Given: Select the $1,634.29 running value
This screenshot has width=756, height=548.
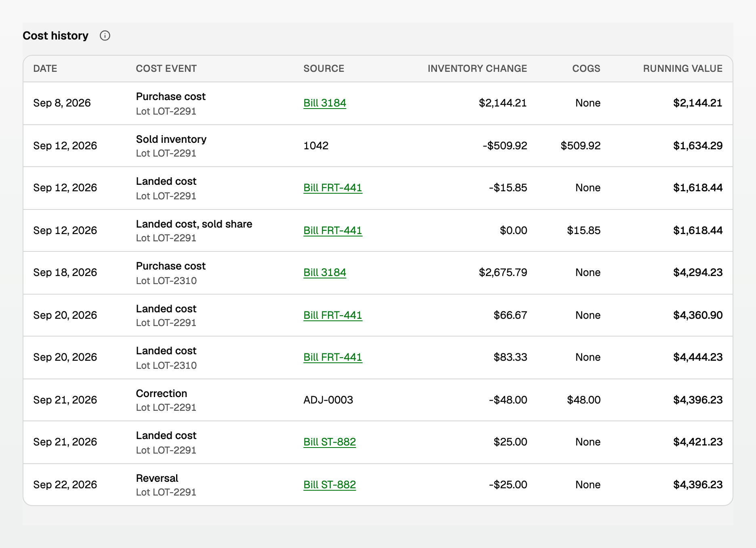Looking at the screenshot, I should 698,146.
